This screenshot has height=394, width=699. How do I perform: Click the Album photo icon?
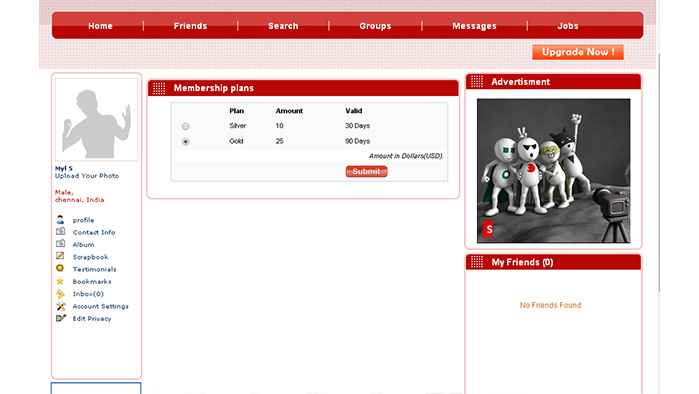pyautogui.click(x=61, y=244)
